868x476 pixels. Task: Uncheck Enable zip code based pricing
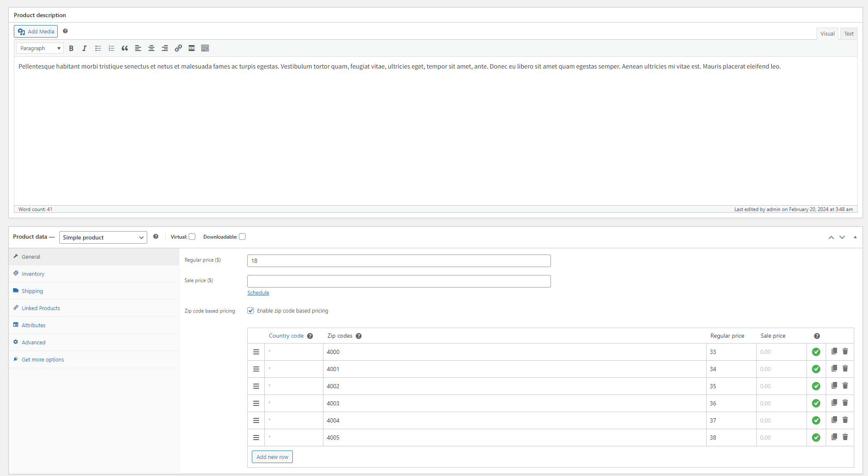pyautogui.click(x=251, y=311)
